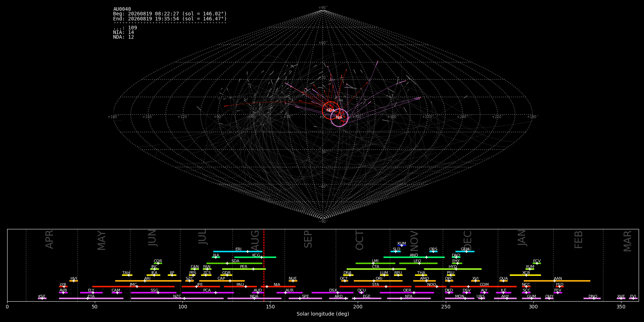This screenshot has width=644, height=322.
Task: Click the STA shower label on the timeline
Action: 376,285
